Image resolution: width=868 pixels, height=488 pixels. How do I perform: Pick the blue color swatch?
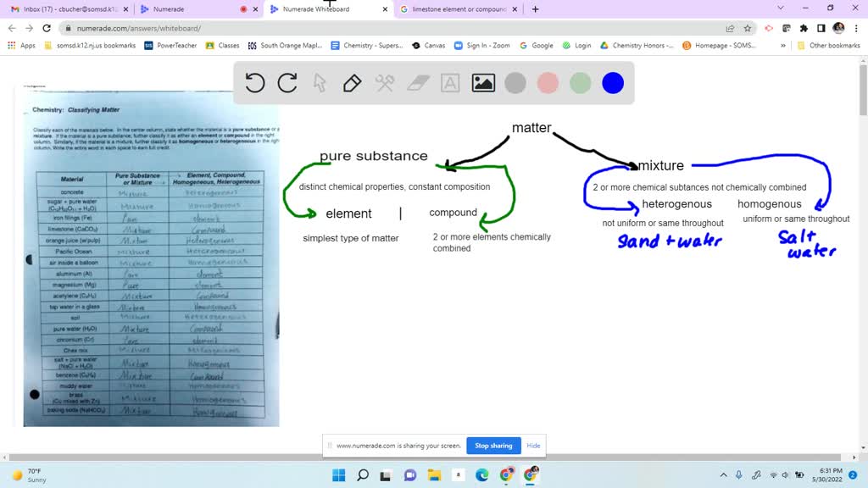(x=612, y=84)
